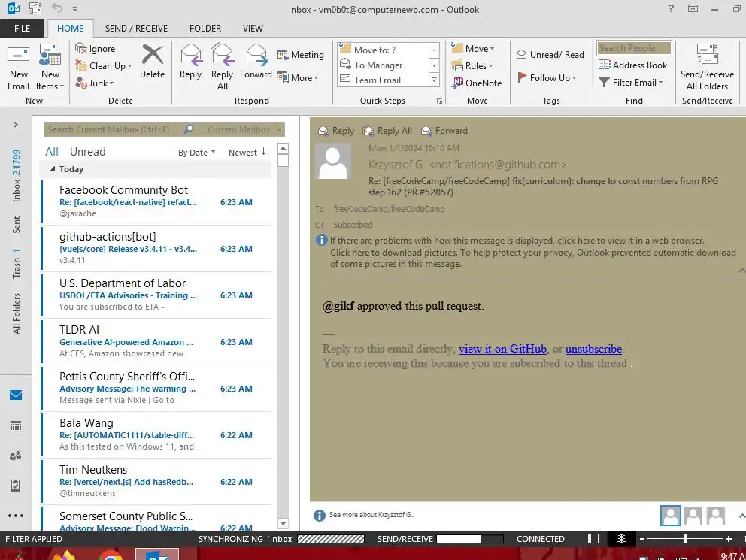Click Forward in the reading pane
Viewport: 746px width, 560px height.
[x=444, y=131]
